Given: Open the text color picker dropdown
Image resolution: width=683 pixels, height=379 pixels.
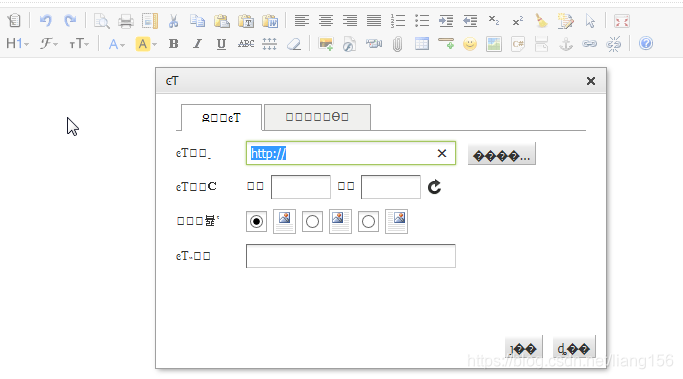Looking at the screenshot, I should point(116,44).
